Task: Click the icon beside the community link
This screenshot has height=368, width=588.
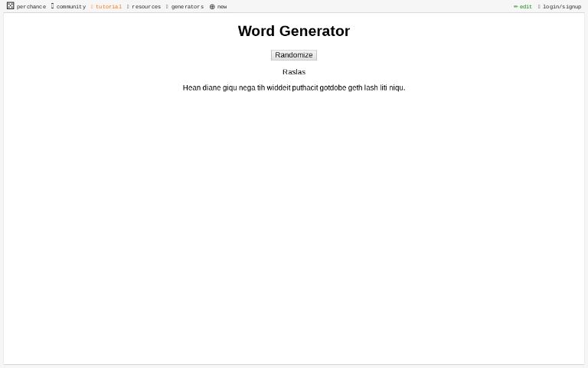Action: tap(52, 6)
